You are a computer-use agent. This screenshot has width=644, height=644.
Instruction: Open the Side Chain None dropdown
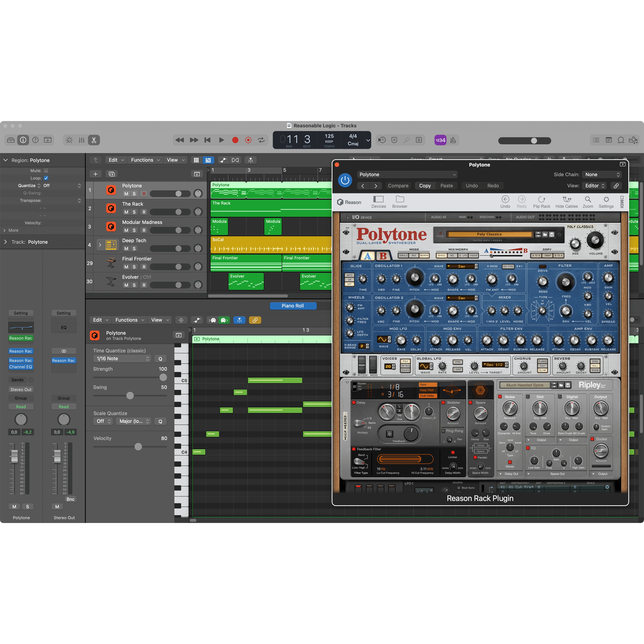tap(602, 174)
